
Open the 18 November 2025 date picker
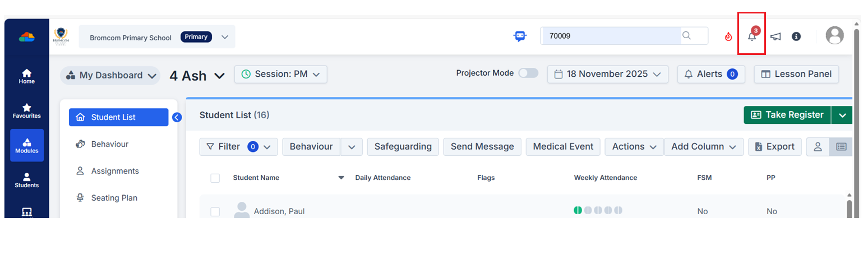pyautogui.click(x=607, y=75)
